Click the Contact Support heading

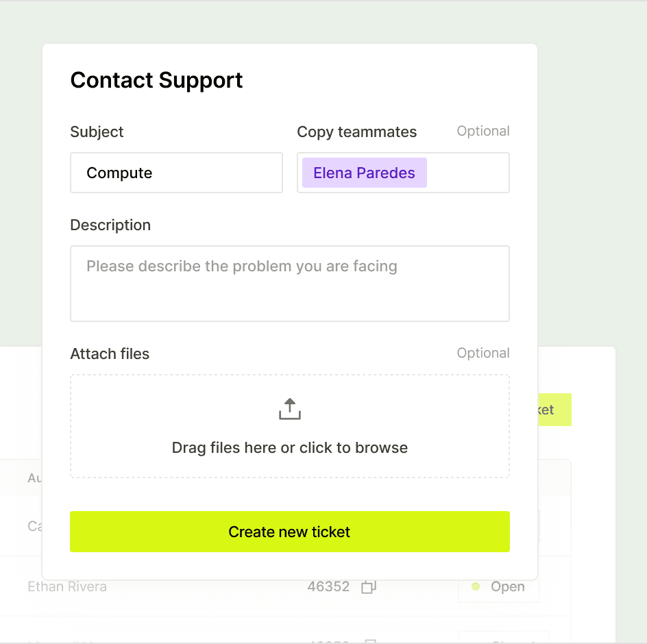click(156, 80)
